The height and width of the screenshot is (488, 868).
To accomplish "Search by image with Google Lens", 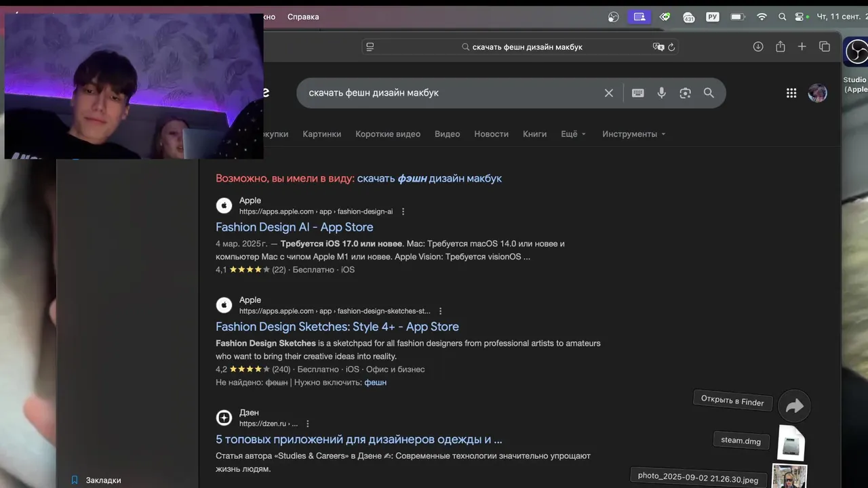I will tap(686, 93).
